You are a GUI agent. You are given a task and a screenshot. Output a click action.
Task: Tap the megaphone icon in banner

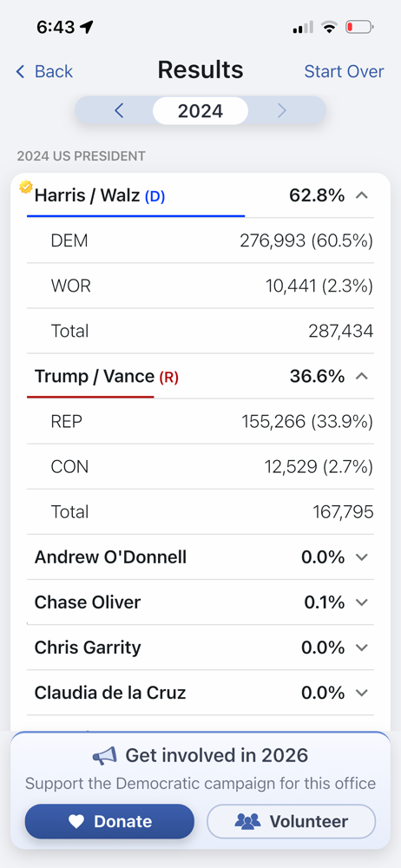[105, 756]
